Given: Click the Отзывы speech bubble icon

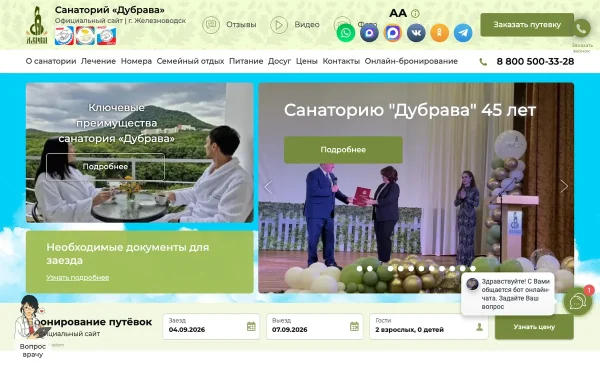Looking at the screenshot, I should click(211, 25).
